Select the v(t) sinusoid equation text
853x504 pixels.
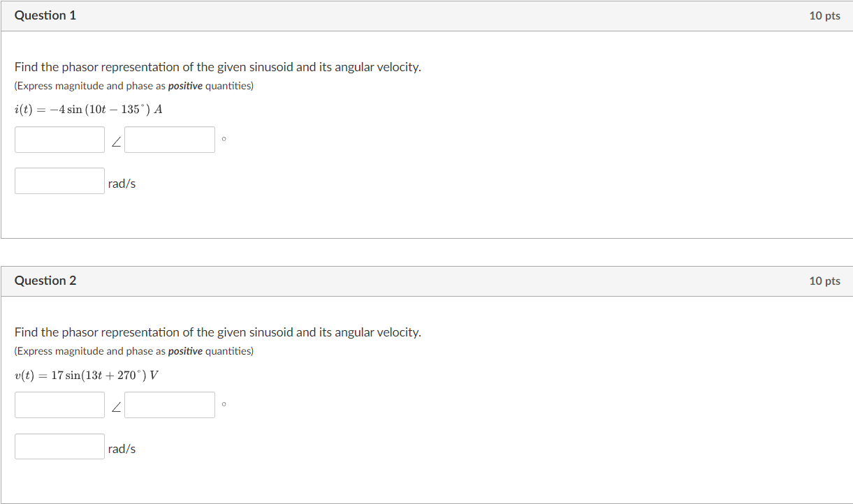pos(87,374)
